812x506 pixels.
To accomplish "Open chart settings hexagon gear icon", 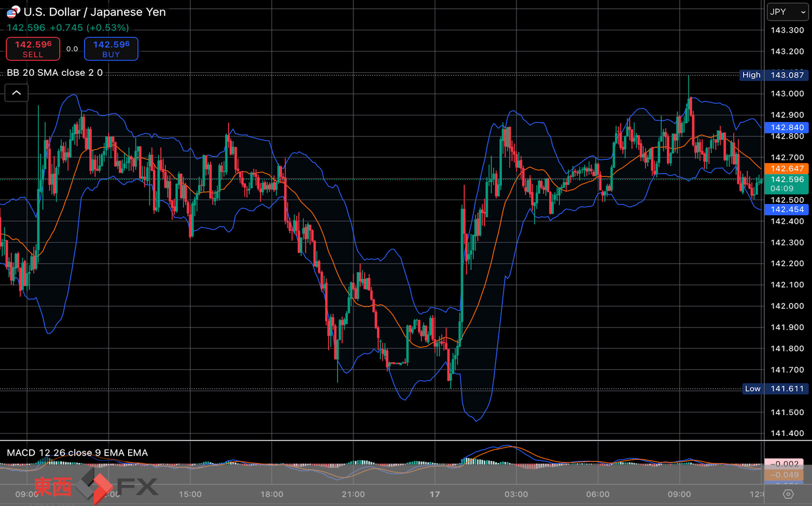I will 788,494.
